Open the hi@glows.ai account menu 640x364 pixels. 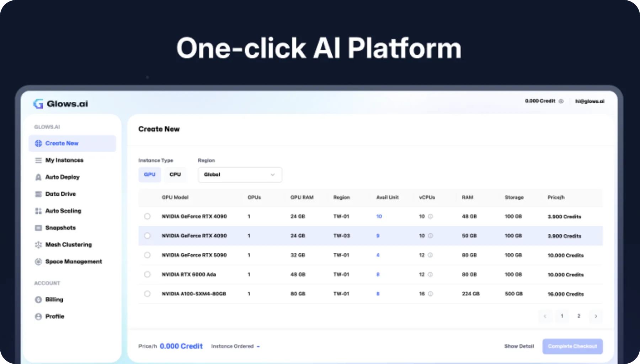pyautogui.click(x=590, y=101)
